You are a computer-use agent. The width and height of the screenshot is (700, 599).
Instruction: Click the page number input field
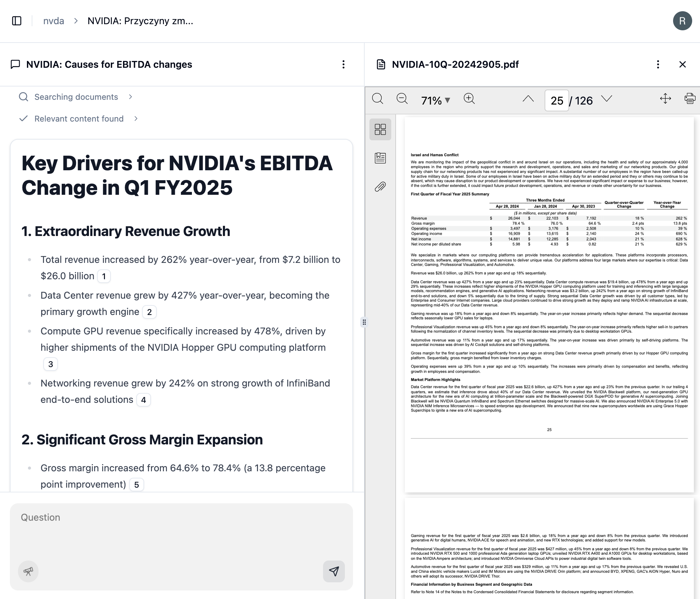(557, 100)
